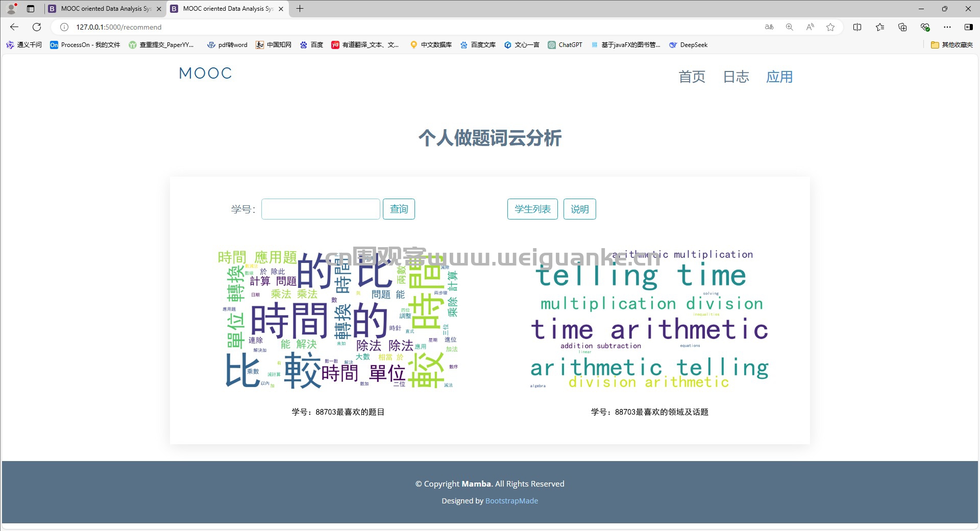Click the zoom magnifier icon in address bar
The height and width of the screenshot is (531, 980).
click(x=790, y=27)
